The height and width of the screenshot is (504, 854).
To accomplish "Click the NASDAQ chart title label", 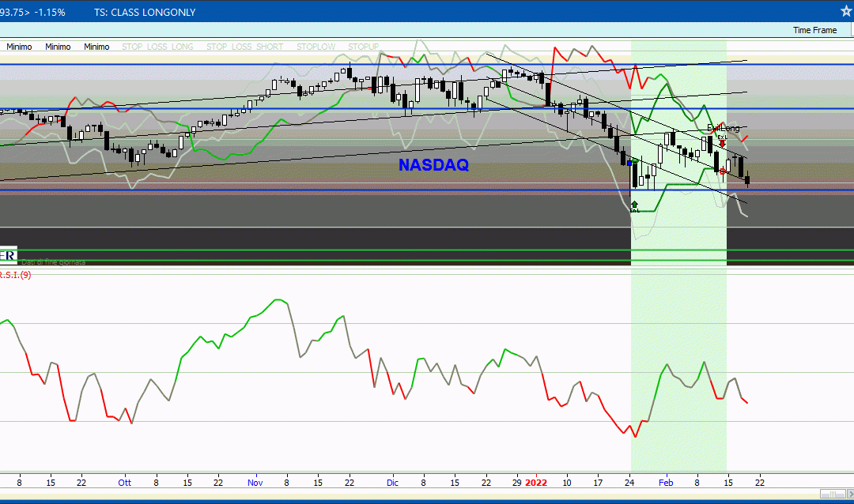I will 433,165.
